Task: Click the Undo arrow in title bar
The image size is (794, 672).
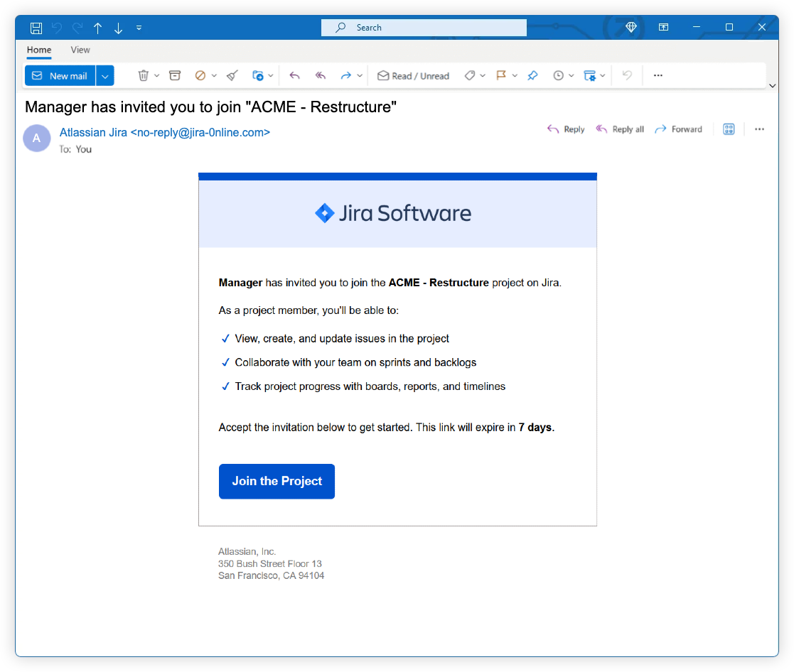Action: pyautogui.click(x=57, y=28)
